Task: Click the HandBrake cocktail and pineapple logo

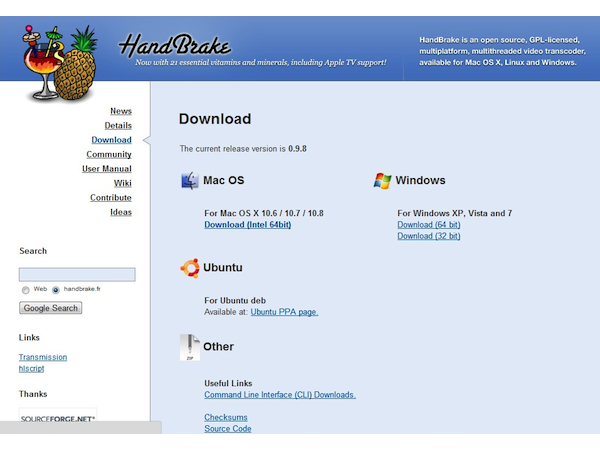Action: coord(60,63)
